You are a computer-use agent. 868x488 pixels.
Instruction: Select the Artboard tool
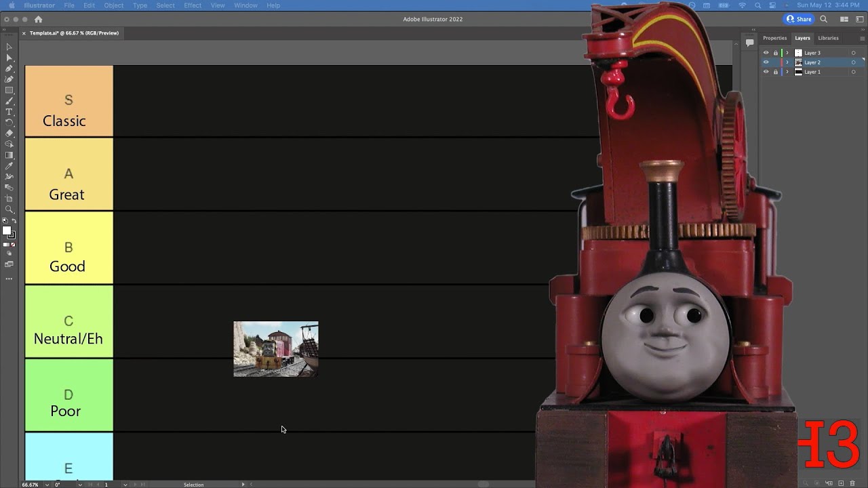point(9,199)
